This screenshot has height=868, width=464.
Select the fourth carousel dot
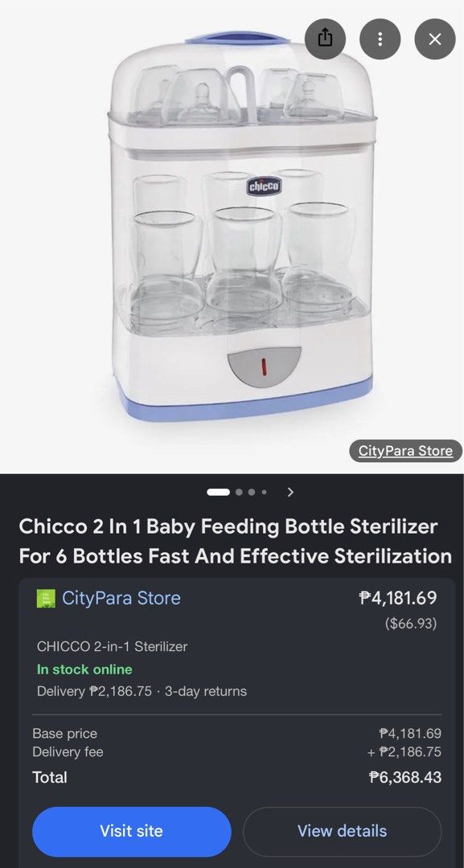tap(264, 492)
